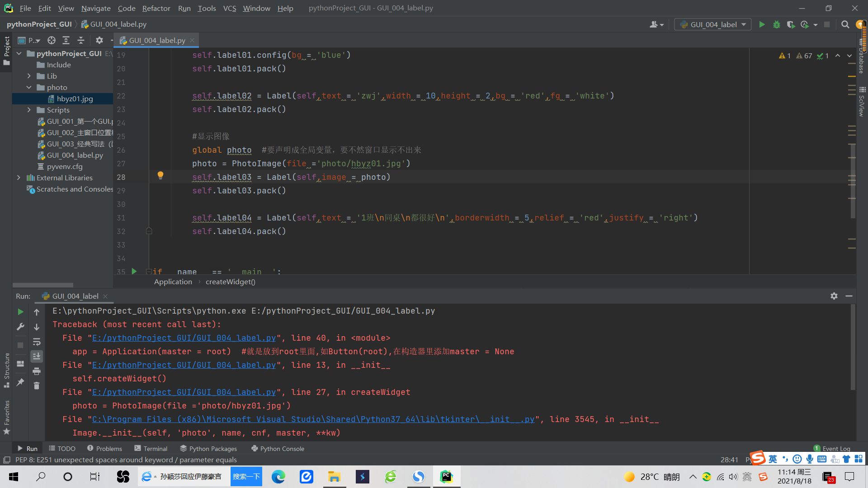Run with coverage shield icon

[x=791, y=24]
